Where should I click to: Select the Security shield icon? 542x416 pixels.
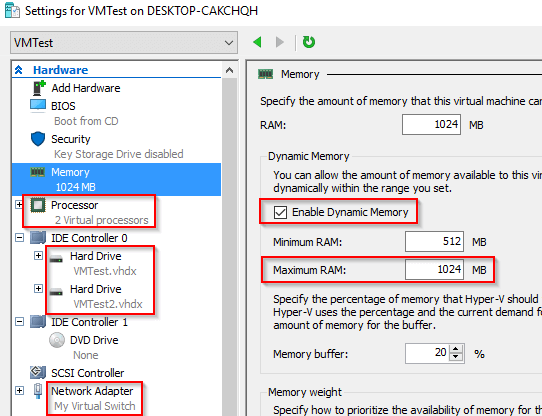(38, 139)
